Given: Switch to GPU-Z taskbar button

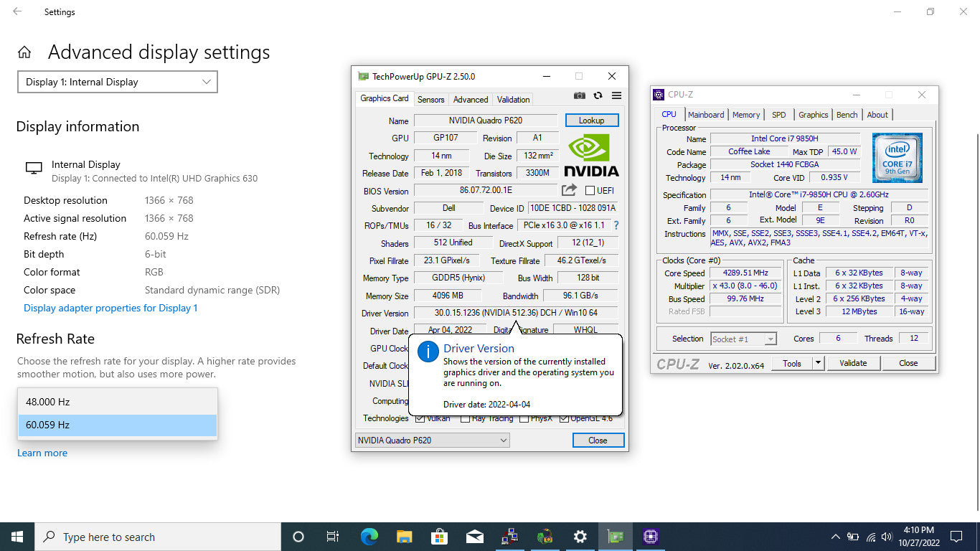Looking at the screenshot, I should tap(615, 537).
